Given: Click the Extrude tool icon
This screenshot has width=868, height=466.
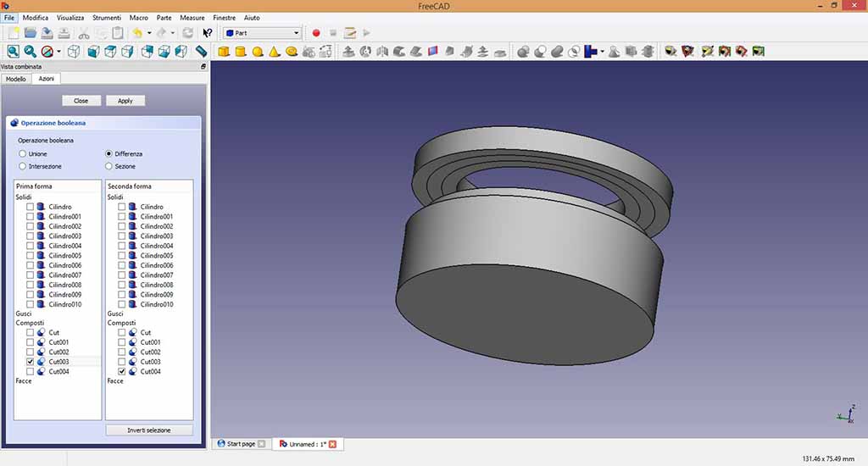Looking at the screenshot, I should [348, 52].
